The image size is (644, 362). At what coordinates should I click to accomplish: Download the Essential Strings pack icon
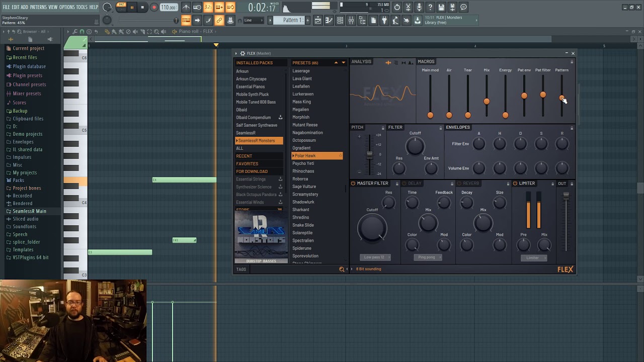(x=280, y=179)
